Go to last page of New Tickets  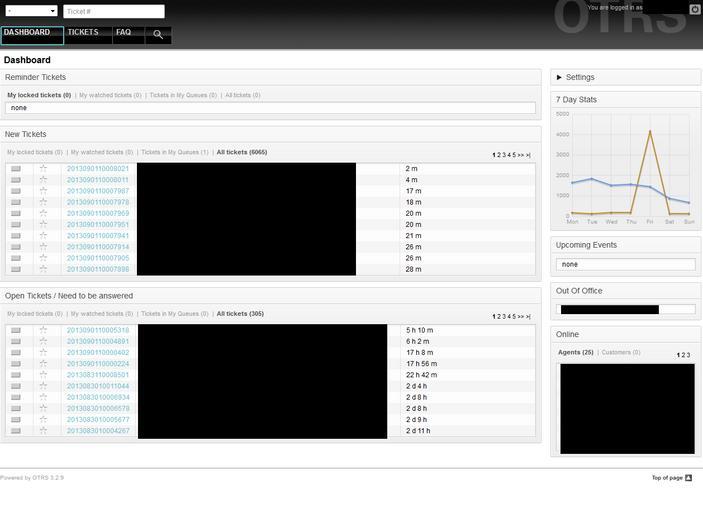(x=528, y=155)
